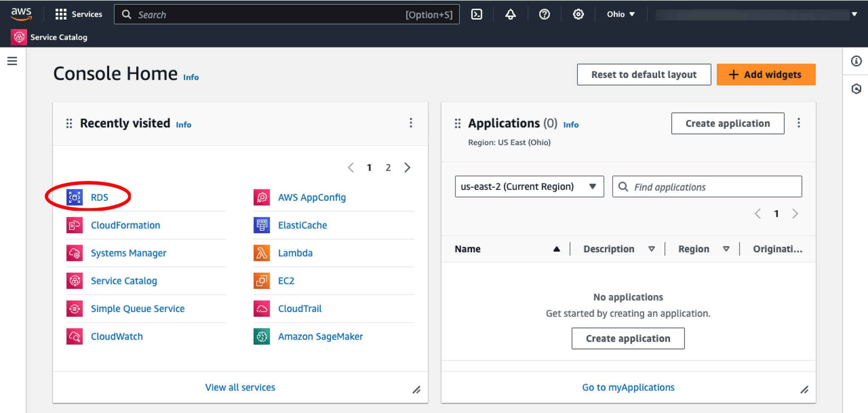Open the Ohio region selector

[x=620, y=14]
